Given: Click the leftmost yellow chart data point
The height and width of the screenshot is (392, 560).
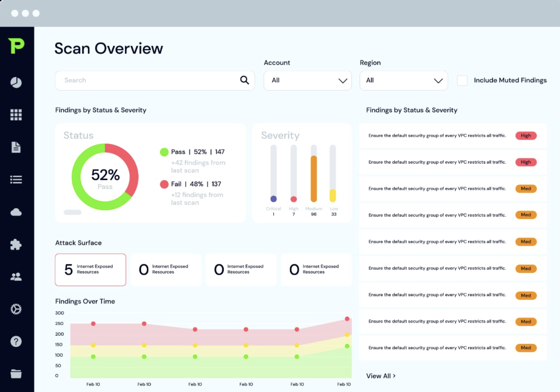Looking at the screenshot, I should click(x=93, y=345).
